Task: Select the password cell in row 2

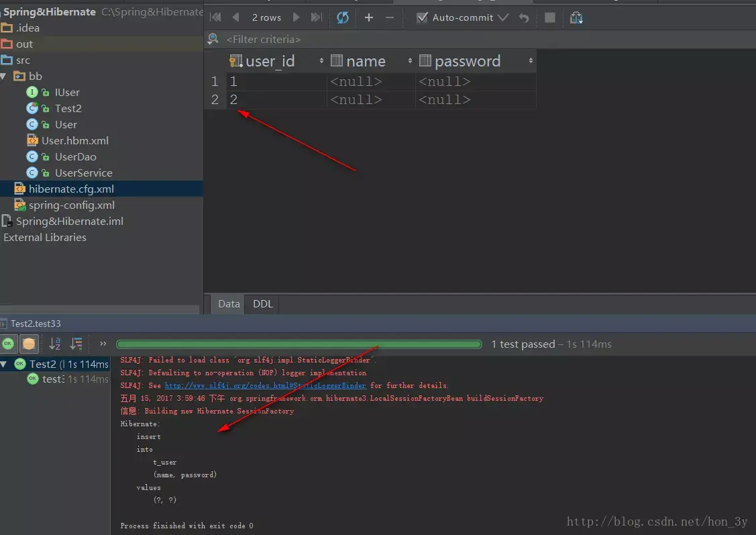Action: coord(476,100)
